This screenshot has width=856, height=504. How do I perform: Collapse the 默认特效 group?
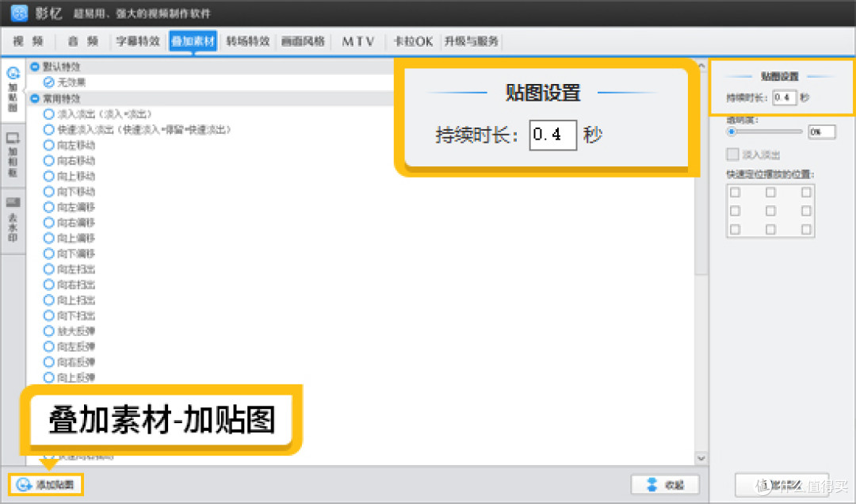[x=35, y=67]
